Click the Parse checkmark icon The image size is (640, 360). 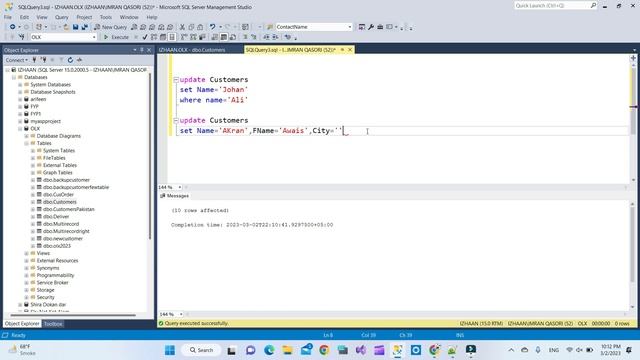pyautogui.click(x=145, y=37)
